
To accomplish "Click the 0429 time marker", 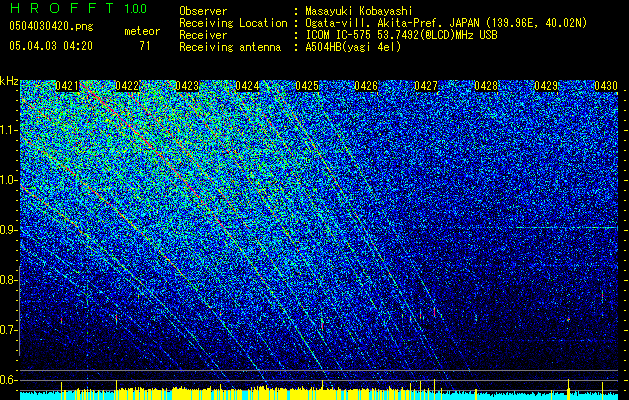I will [x=546, y=86].
